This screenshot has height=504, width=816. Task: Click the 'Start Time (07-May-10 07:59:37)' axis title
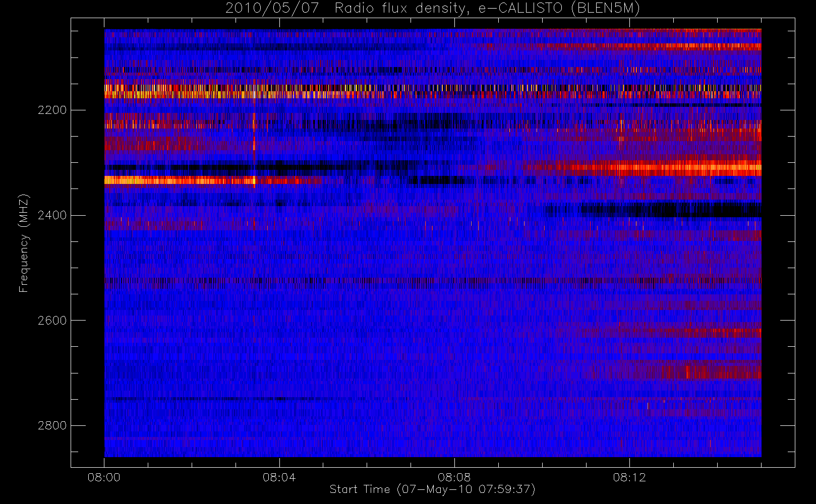(432, 489)
